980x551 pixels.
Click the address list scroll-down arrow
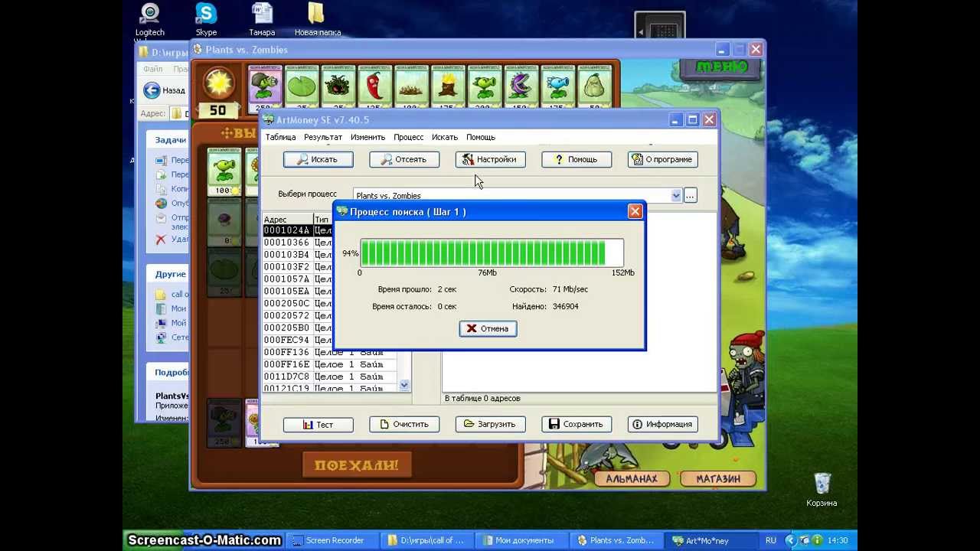point(404,386)
